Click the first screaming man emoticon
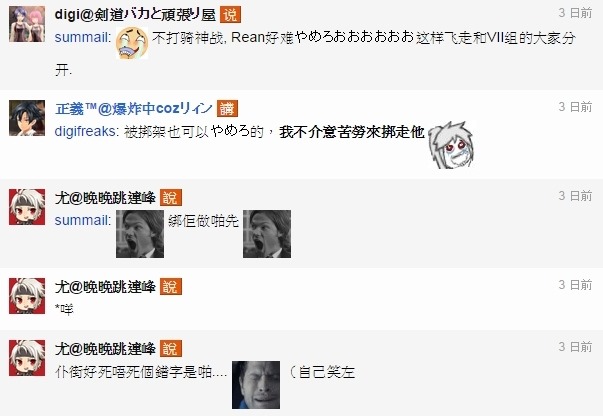 click(140, 234)
